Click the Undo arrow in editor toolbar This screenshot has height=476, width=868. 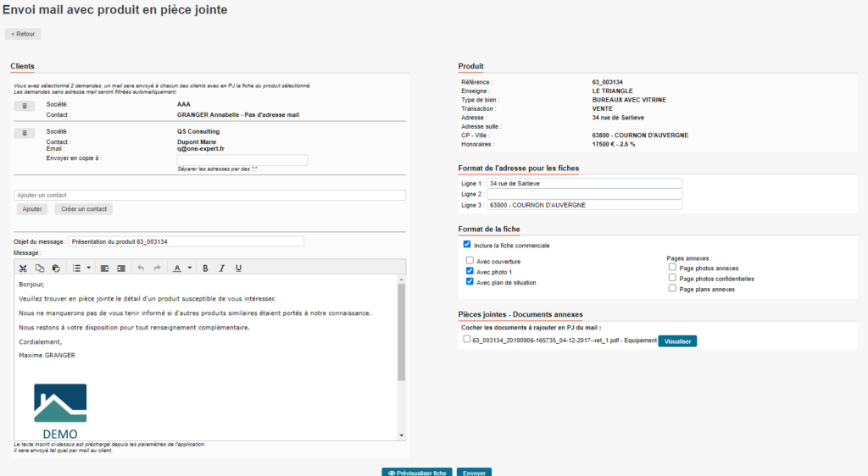coord(141,268)
